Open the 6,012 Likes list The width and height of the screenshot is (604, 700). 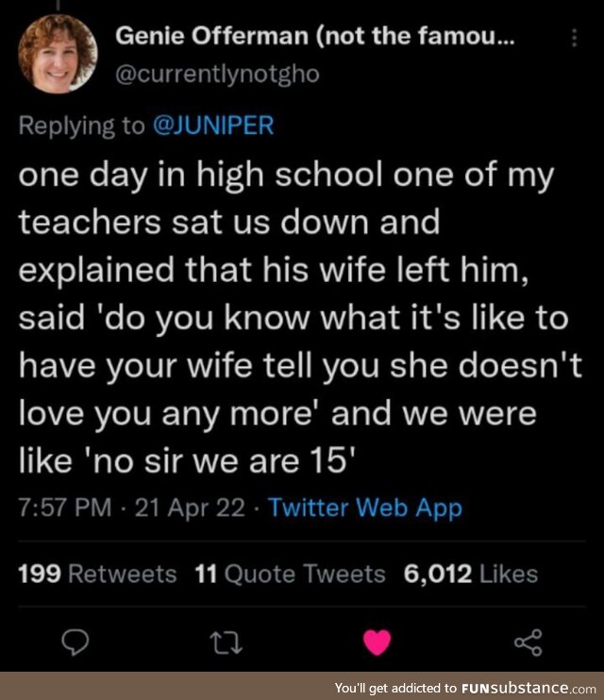pos(470,574)
